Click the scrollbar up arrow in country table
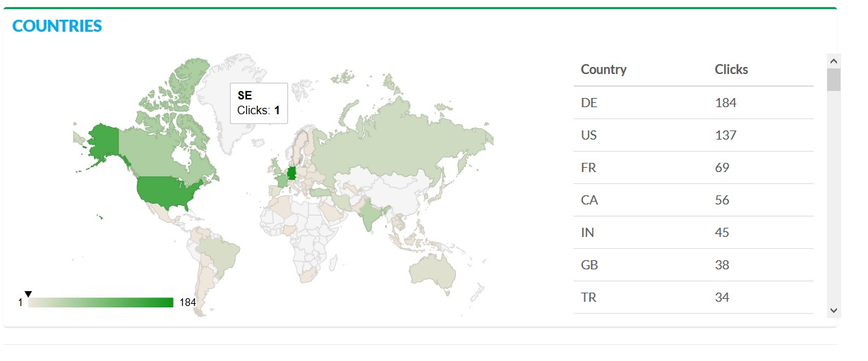The width and height of the screenshot is (868, 361). pos(833,61)
